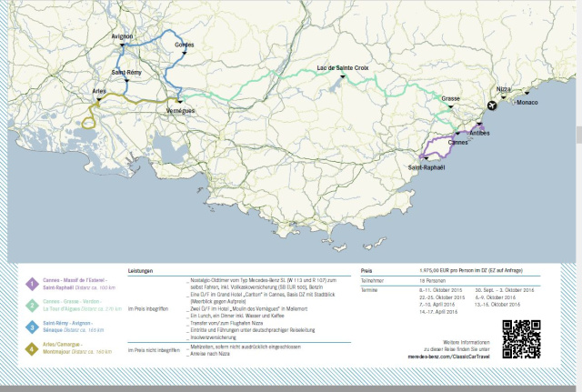Click the Saint-Raphaël city label
This screenshot has height=392, width=582.
coord(426,168)
